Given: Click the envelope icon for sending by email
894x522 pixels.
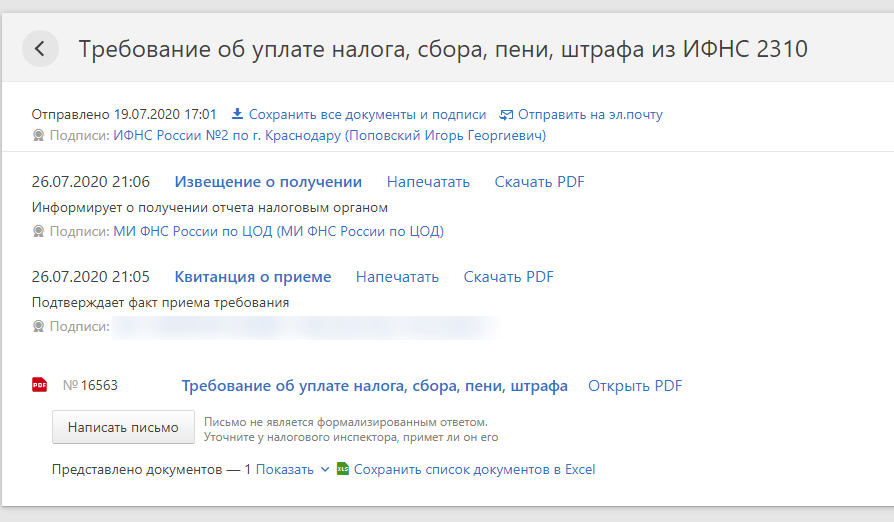Looking at the screenshot, I should pos(506,114).
